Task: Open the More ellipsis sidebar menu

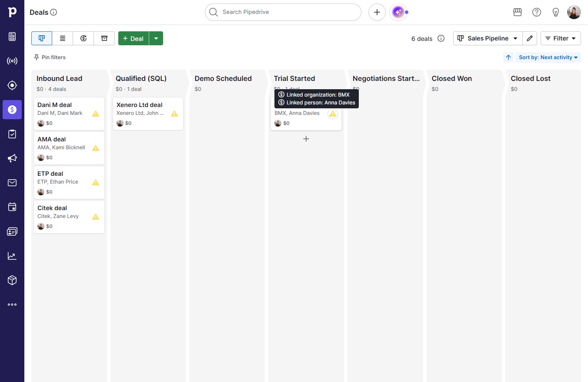Action: [12, 305]
